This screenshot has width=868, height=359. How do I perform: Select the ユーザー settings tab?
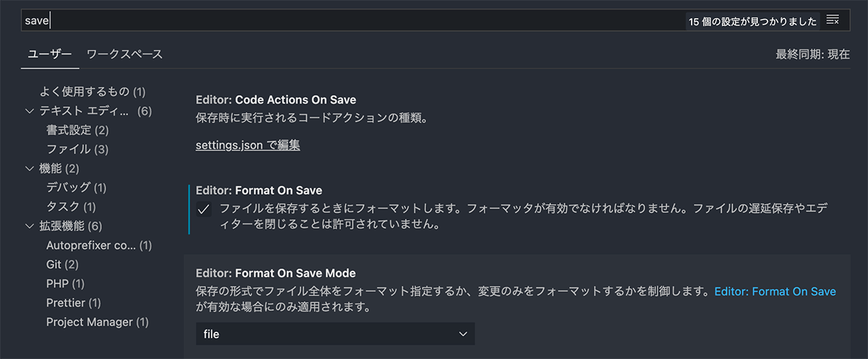49,54
